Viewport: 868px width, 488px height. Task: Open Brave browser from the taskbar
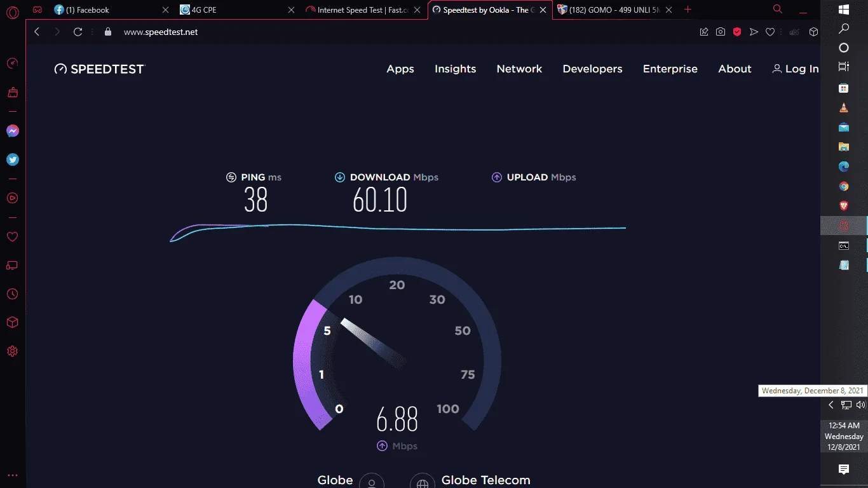844,206
